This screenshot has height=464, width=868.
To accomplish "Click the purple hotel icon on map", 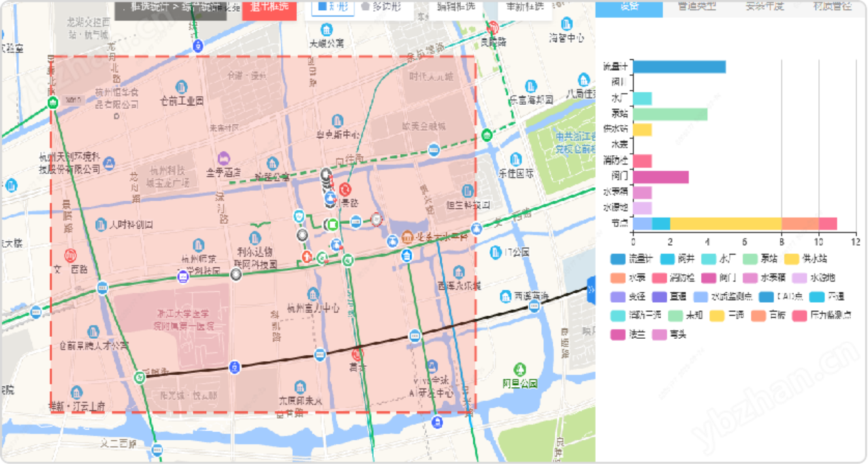I will 223,158.
